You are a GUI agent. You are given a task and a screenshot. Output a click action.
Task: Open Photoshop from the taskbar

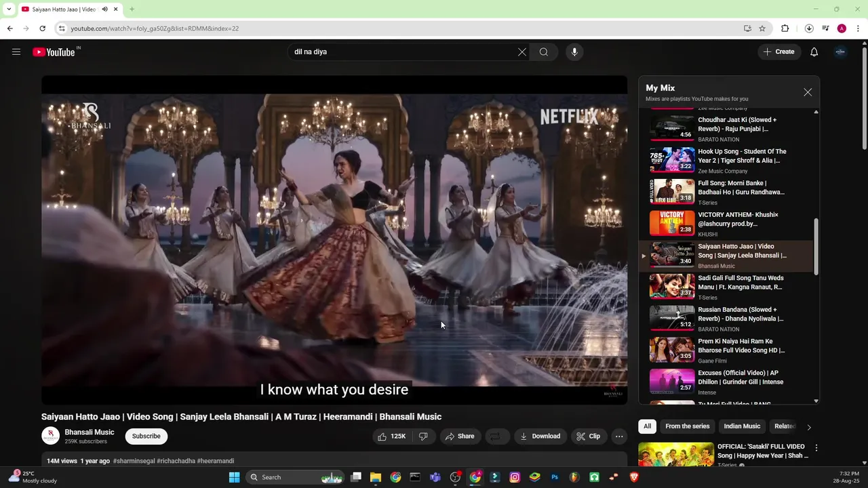point(555,477)
